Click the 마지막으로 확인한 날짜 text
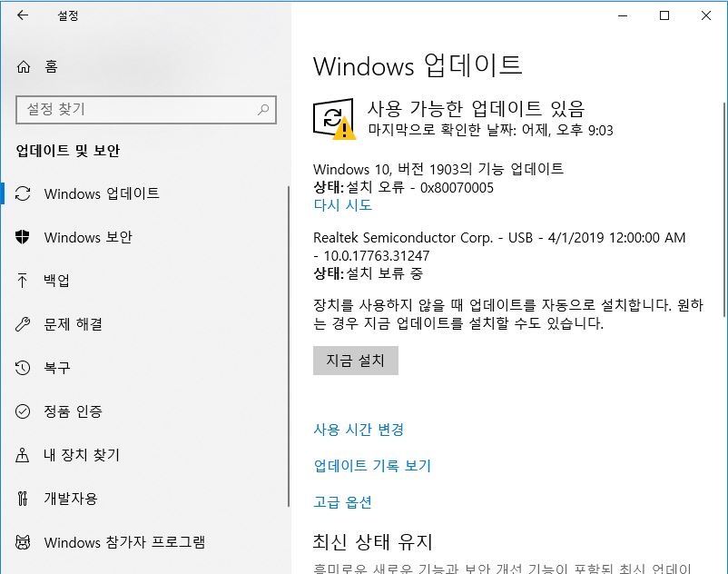 pos(490,130)
